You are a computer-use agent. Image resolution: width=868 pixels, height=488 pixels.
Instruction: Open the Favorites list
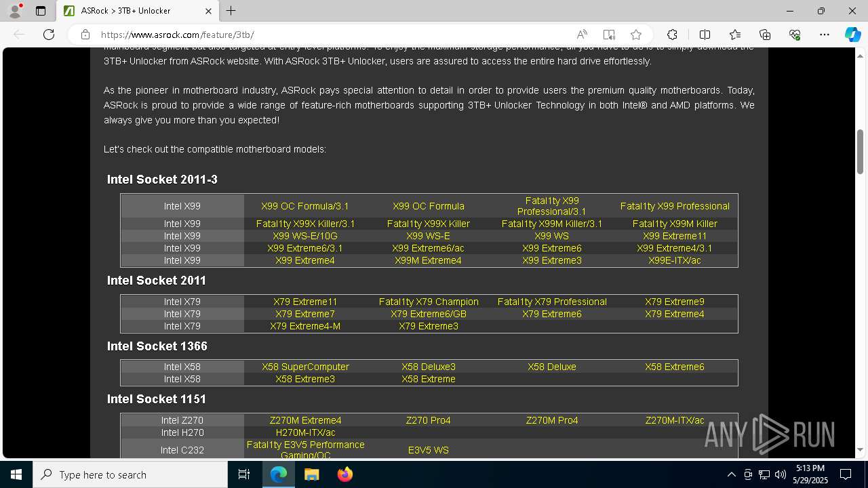coord(735,35)
